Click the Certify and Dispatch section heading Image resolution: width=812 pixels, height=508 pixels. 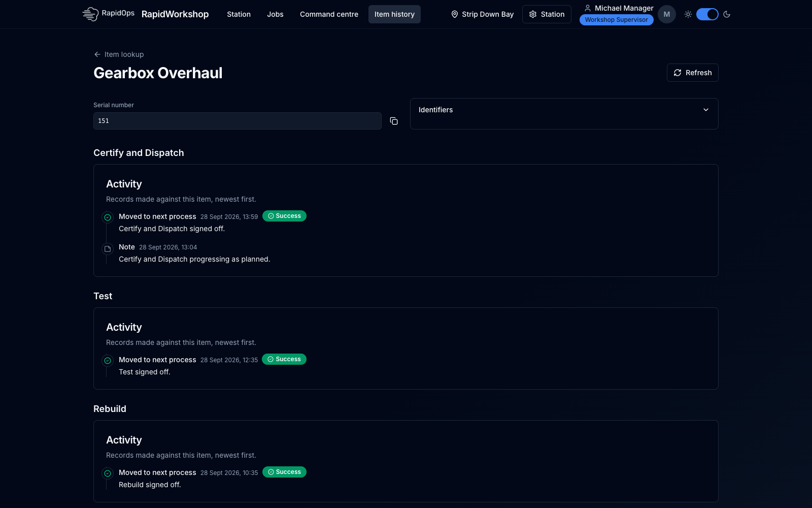(139, 153)
